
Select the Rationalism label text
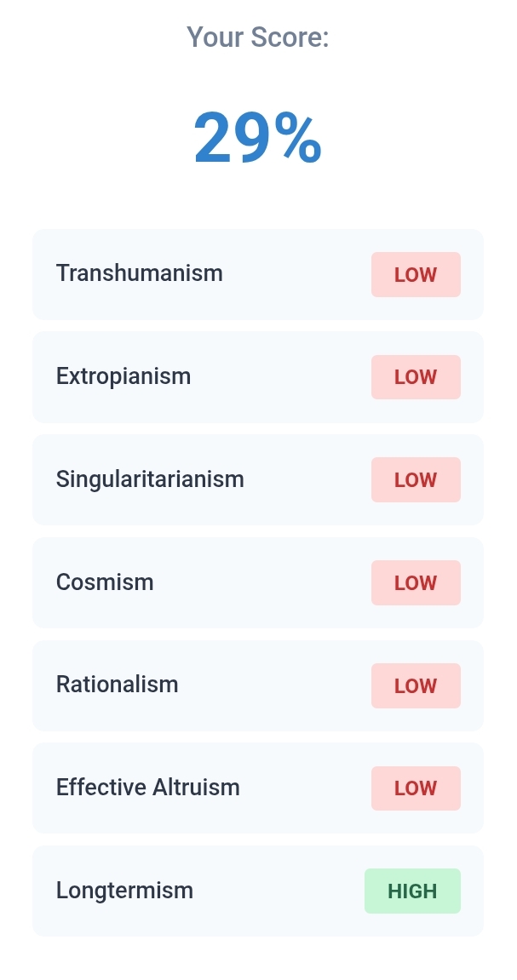pyautogui.click(x=118, y=685)
